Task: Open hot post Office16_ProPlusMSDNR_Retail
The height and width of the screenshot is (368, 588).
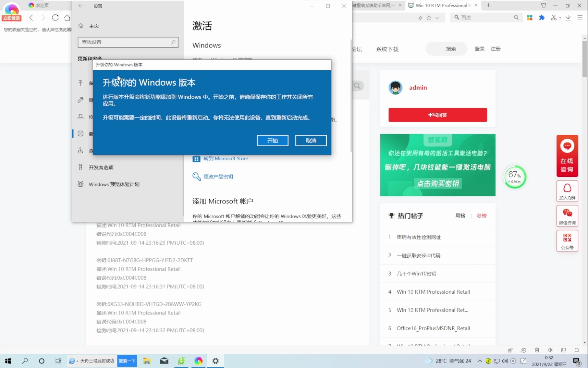Action: [x=433, y=328]
